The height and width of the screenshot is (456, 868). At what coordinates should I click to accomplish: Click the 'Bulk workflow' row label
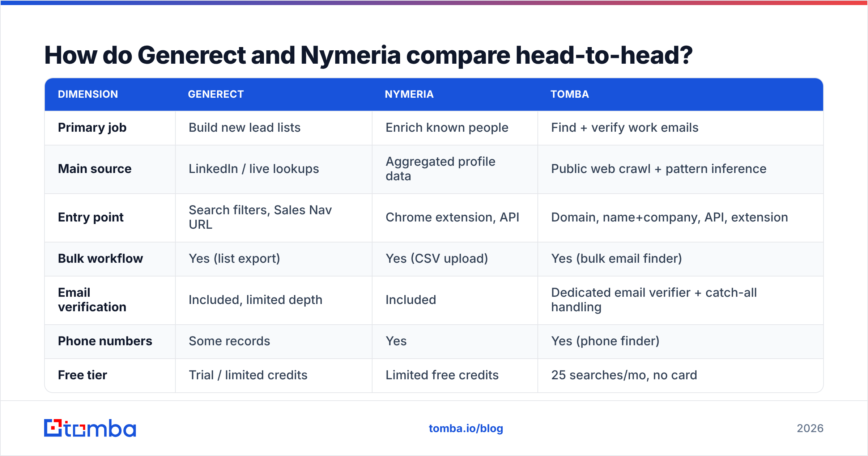coord(101,259)
